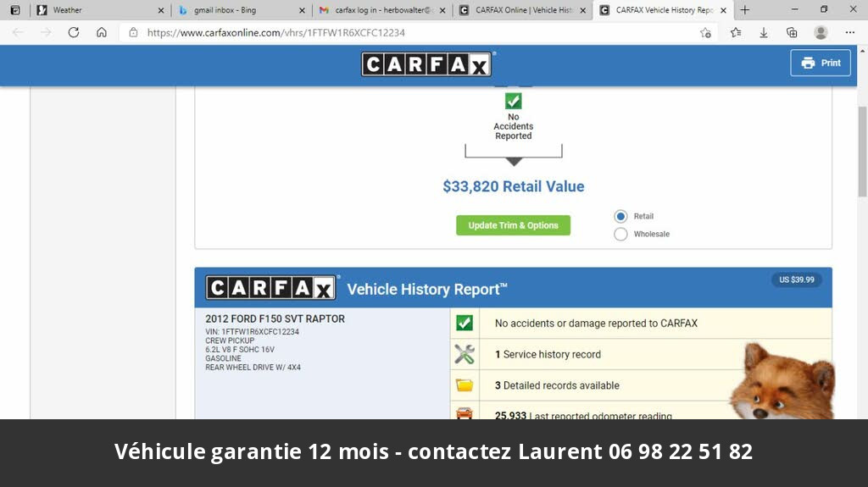The image size is (868, 487).
Task: Switch to the gmail inbox - Bing tab
Action: (241, 10)
